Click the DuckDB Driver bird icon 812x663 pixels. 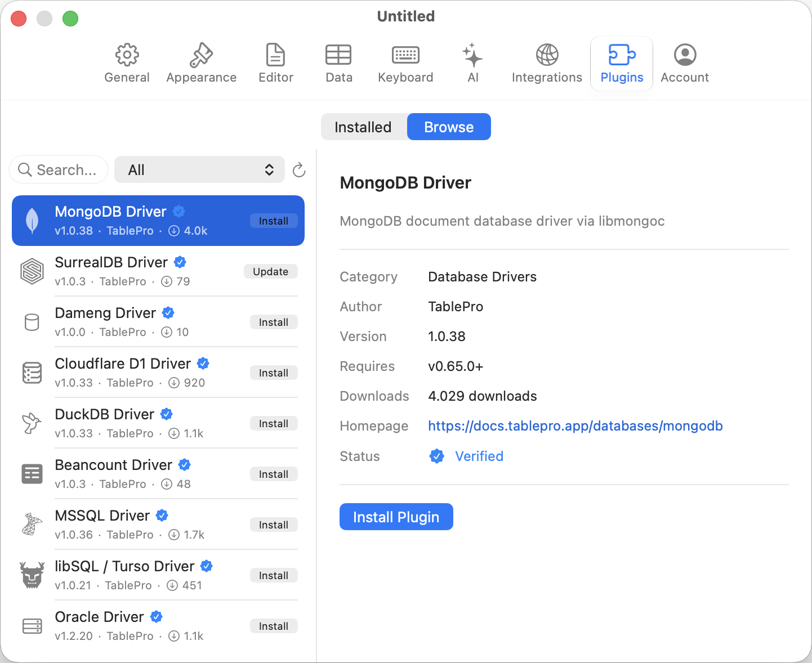[x=32, y=423]
